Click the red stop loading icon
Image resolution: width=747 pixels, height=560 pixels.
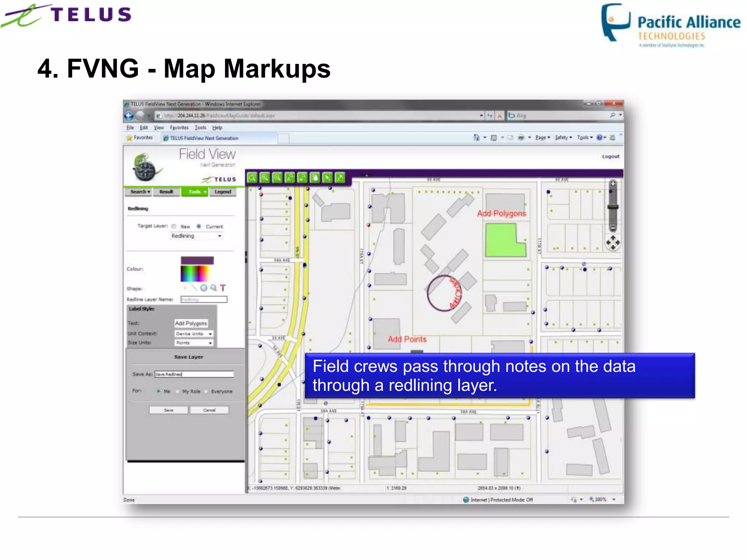click(499, 116)
